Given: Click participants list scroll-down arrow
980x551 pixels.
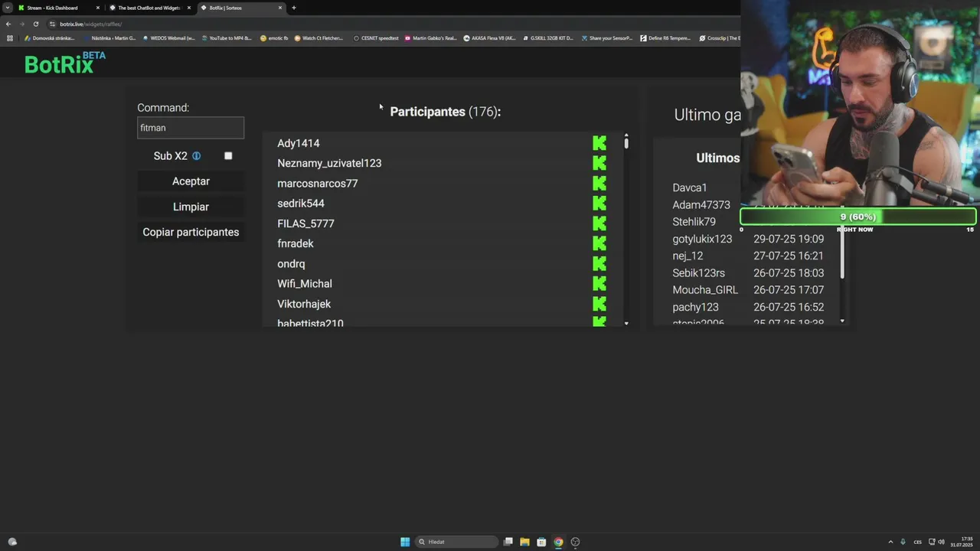Looking at the screenshot, I should click(626, 324).
